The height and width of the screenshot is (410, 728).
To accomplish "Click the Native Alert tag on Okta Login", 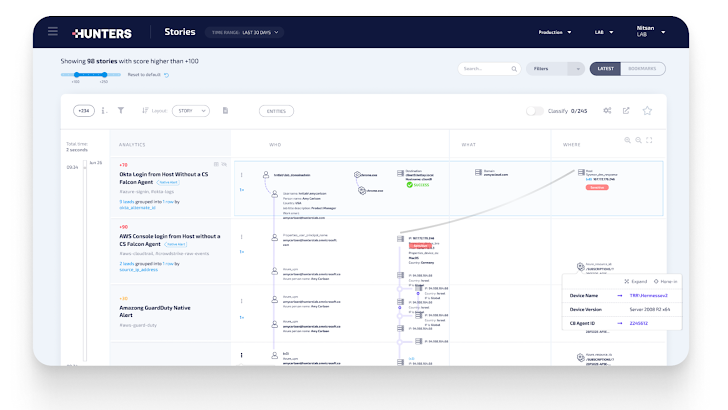I will coord(168,182).
